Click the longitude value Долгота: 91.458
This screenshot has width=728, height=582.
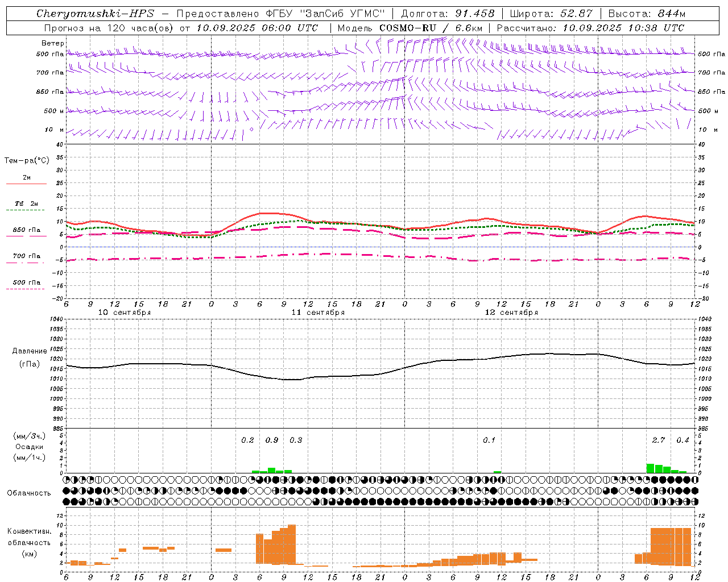tap(448, 14)
